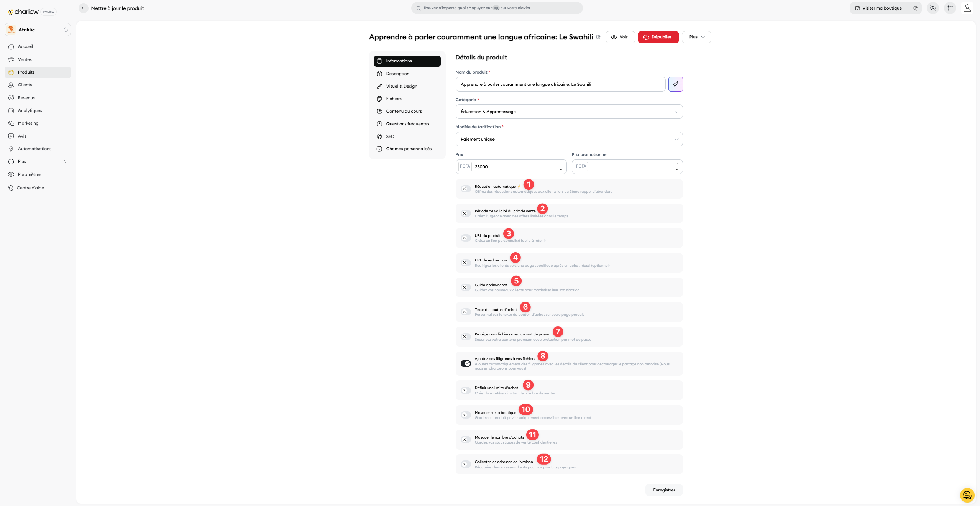Image resolution: width=980 pixels, height=506 pixels.
Task: Open the Catégorie dropdown
Action: tap(569, 112)
